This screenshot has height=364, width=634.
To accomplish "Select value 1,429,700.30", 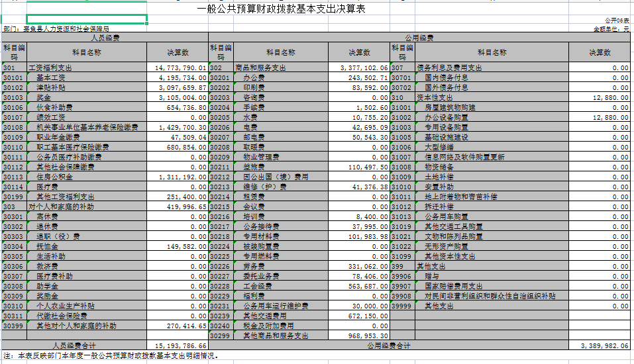I will [178, 127].
